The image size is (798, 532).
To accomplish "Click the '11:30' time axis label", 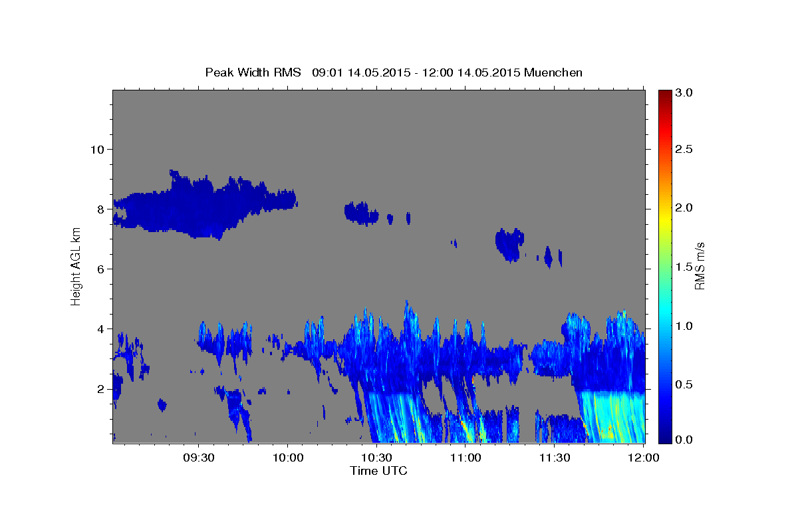I will 555,458.
